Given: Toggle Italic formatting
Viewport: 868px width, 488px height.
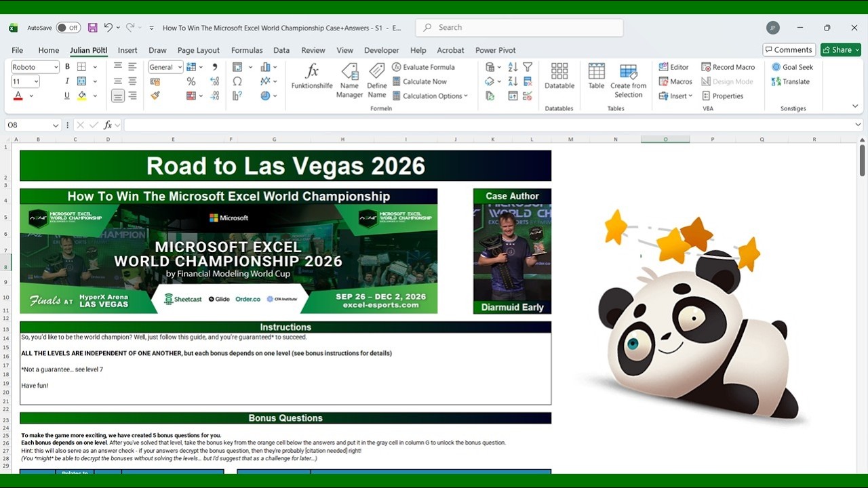Looking at the screenshot, I should (67, 81).
